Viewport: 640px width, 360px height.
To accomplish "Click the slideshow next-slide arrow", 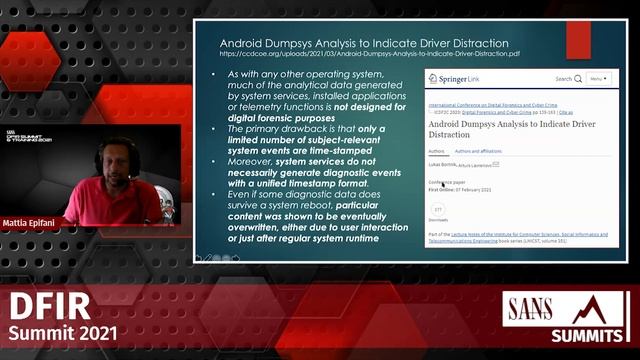I will [236, 258].
